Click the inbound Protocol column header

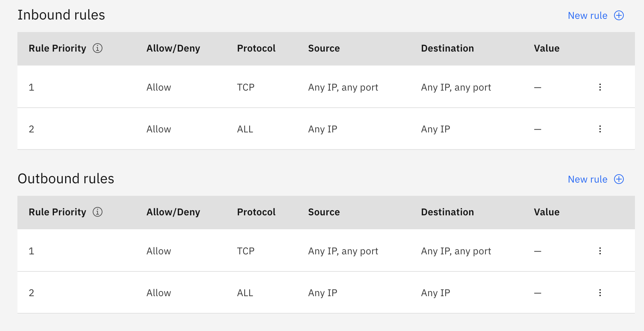point(256,48)
